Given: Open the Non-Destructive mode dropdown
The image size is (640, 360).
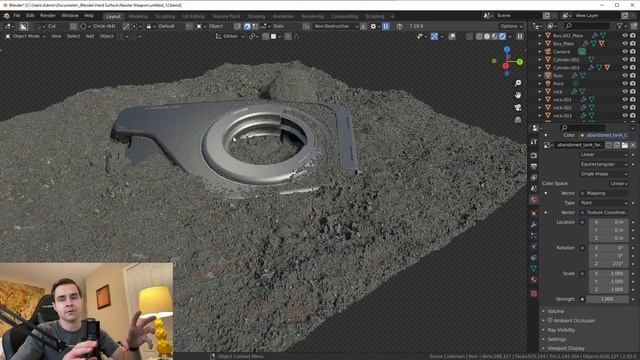Looking at the screenshot, I should pos(336,26).
